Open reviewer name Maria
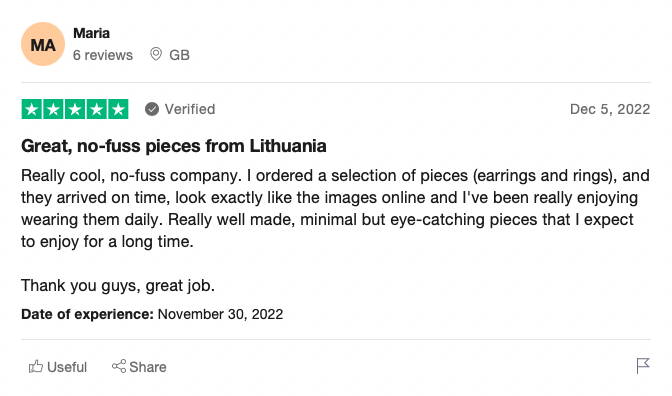Screen dimensions: 672x396 coord(91,33)
